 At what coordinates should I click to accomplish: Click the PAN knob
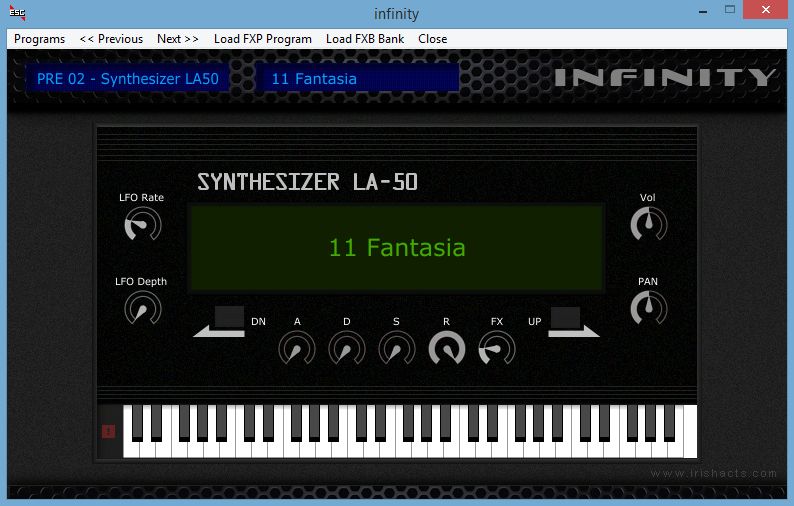pyautogui.click(x=649, y=308)
